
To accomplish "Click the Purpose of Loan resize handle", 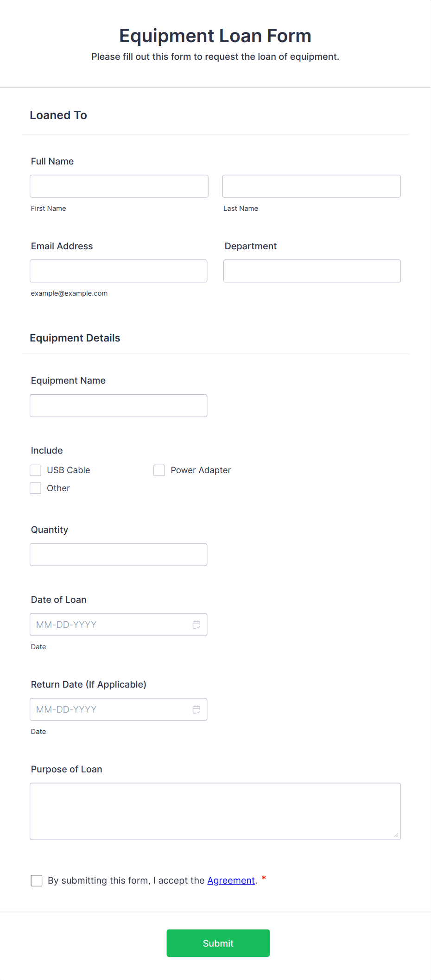I will click(x=396, y=835).
